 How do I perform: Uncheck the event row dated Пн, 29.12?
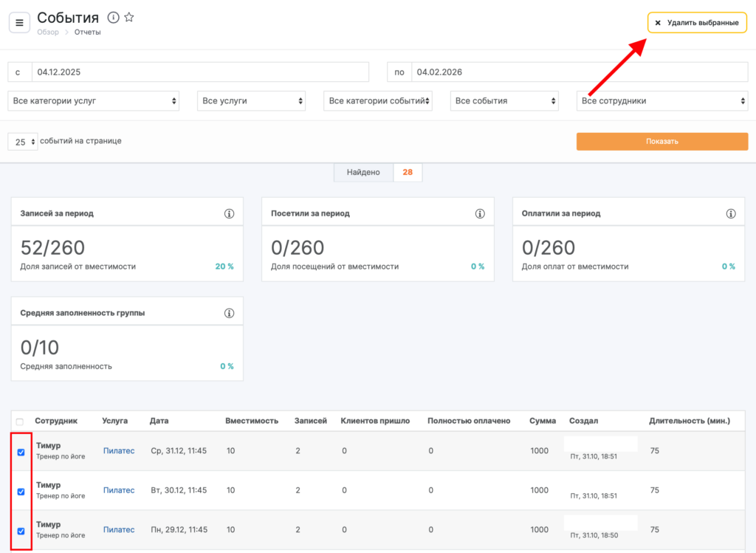point(21,530)
